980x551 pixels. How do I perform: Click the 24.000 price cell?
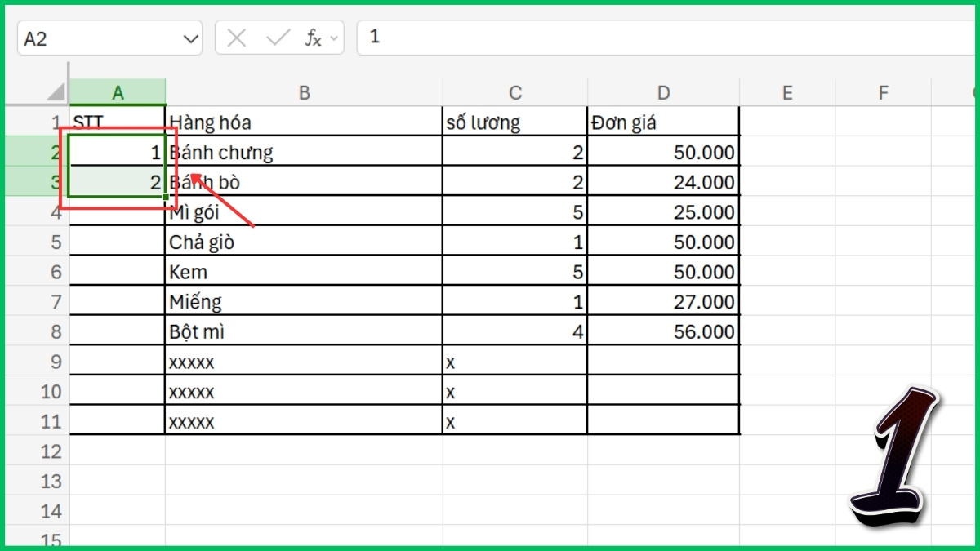663,182
